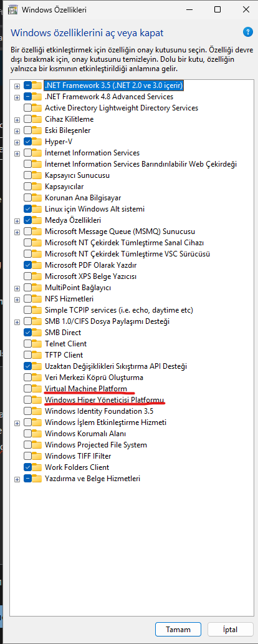
Task: Confirm changes with the Tamam button
Action: (178, 629)
